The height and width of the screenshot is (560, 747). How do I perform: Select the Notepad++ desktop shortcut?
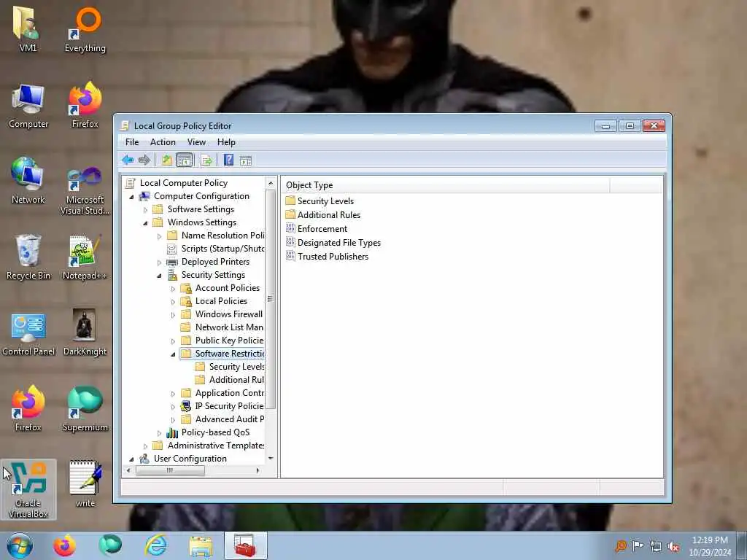pyautogui.click(x=85, y=257)
